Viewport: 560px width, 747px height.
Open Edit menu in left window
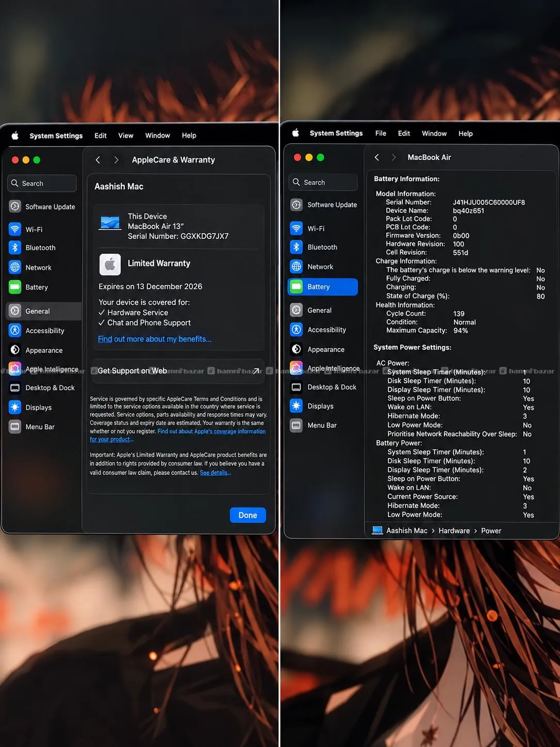[x=101, y=136]
